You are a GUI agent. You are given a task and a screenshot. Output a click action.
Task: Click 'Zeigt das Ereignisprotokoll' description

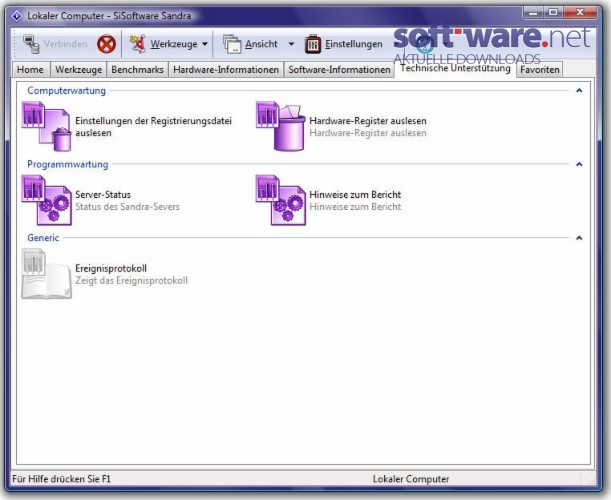(131, 281)
